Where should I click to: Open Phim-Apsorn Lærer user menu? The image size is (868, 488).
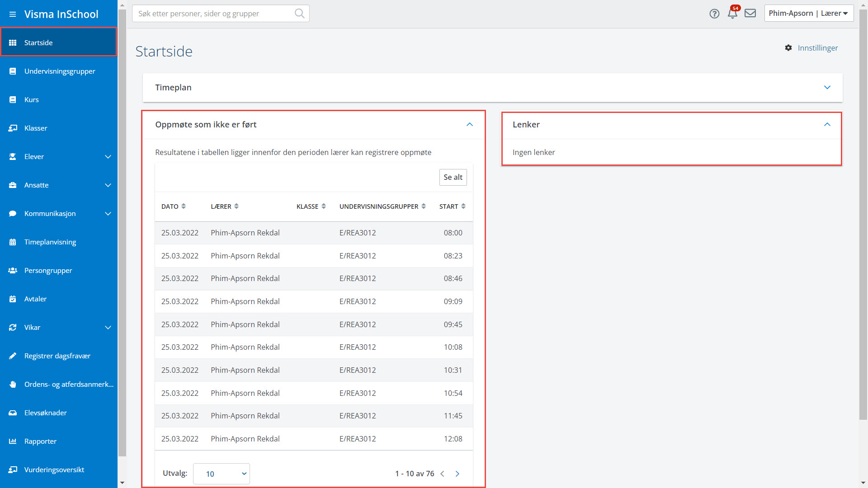pyautogui.click(x=808, y=13)
